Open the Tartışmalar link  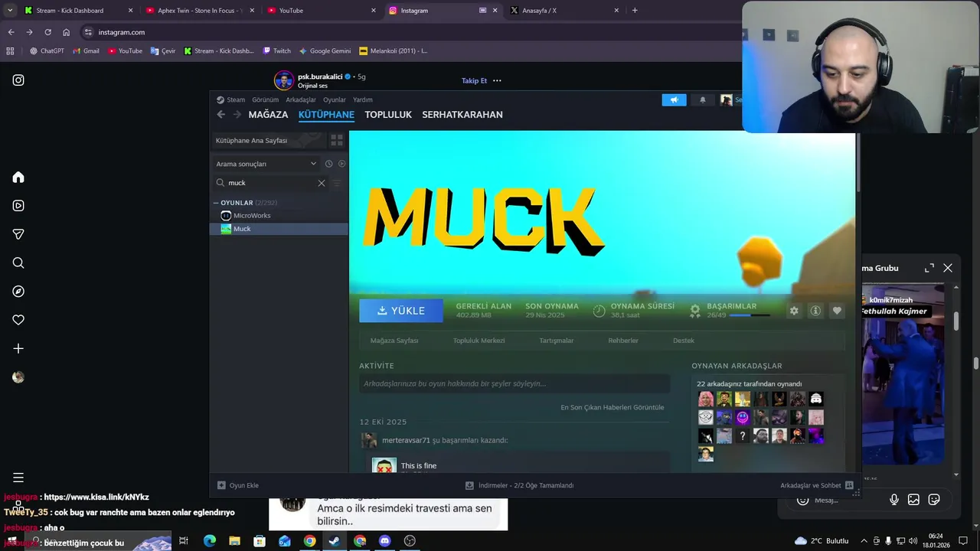pos(557,341)
